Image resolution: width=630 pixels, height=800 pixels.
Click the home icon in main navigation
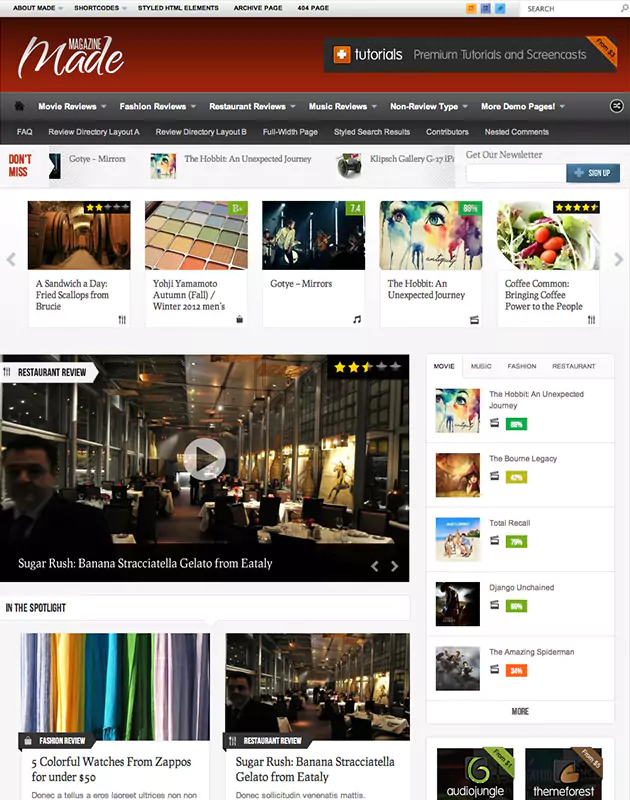(19, 106)
